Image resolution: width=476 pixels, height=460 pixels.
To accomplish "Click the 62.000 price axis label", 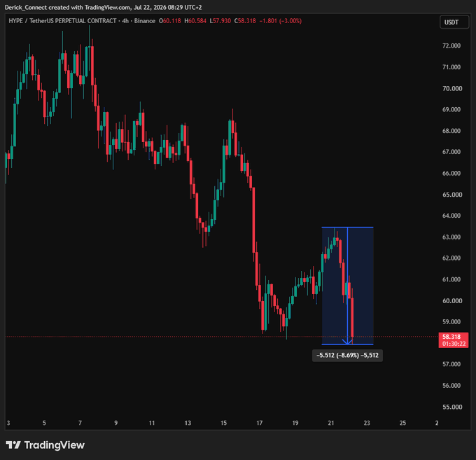I will 451,258.
